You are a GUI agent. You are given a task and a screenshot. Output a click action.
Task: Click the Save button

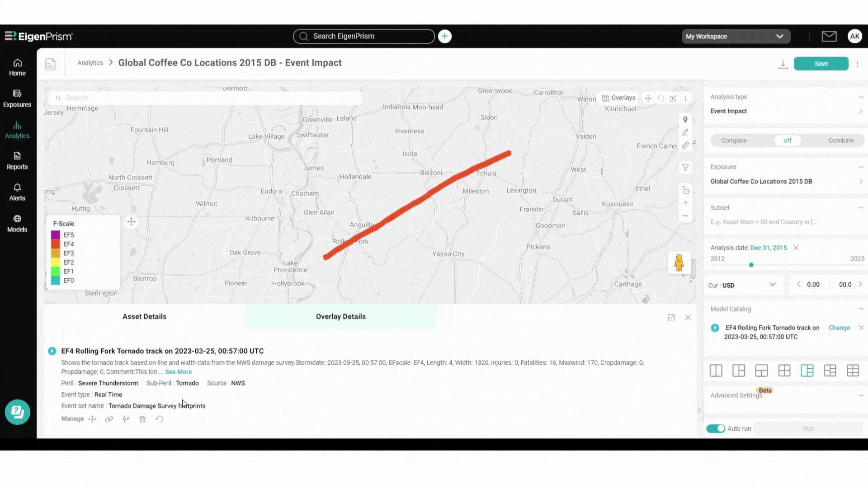[821, 64]
